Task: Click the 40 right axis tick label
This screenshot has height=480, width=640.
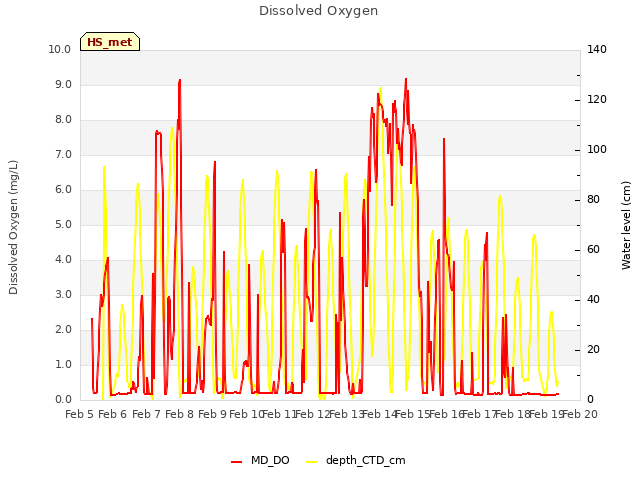Action: [593, 300]
